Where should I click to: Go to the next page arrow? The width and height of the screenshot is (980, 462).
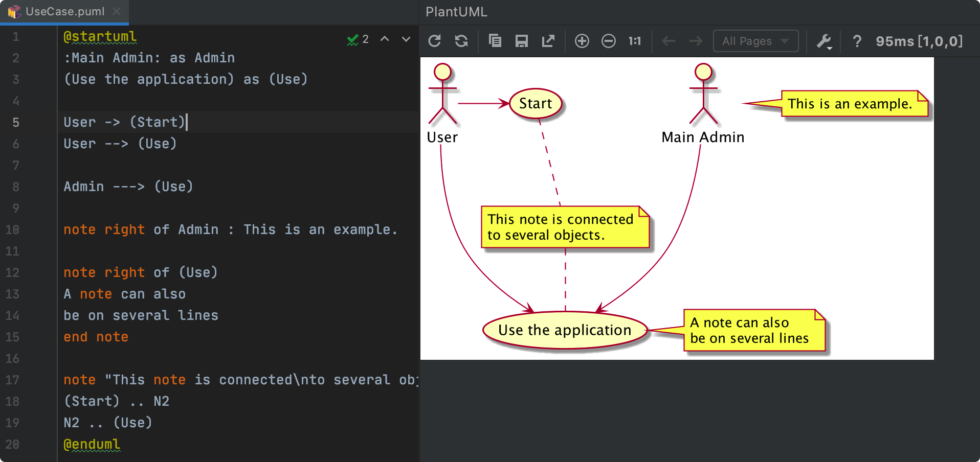click(696, 41)
